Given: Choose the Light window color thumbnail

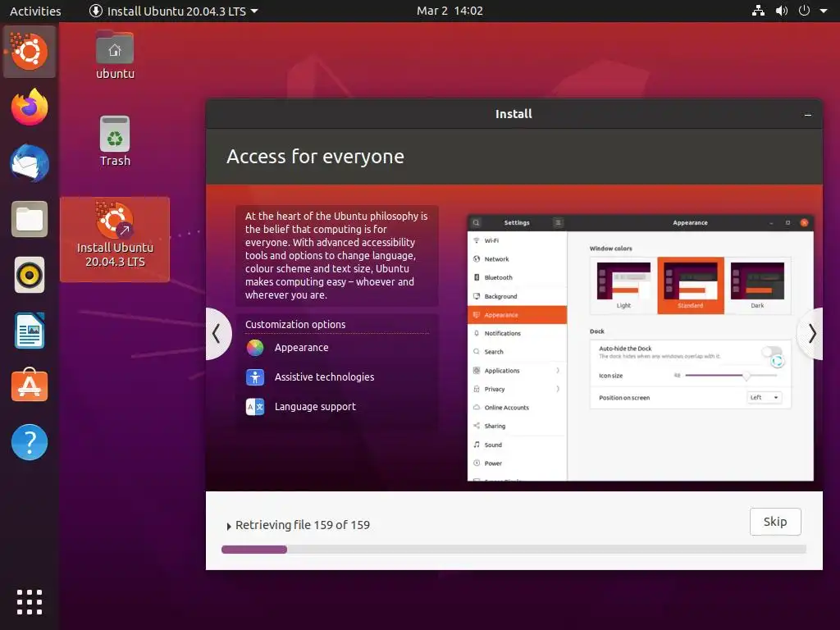Looking at the screenshot, I should [623, 285].
